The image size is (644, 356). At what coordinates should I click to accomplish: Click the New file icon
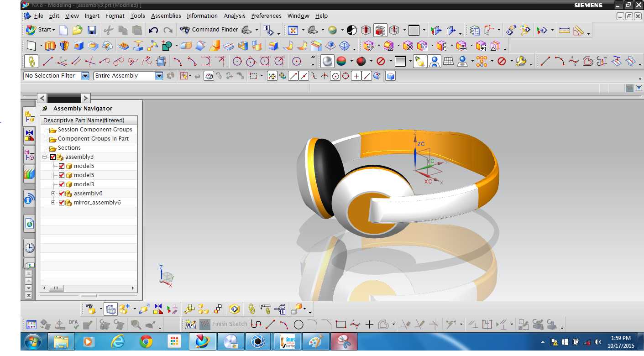[63, 30]
